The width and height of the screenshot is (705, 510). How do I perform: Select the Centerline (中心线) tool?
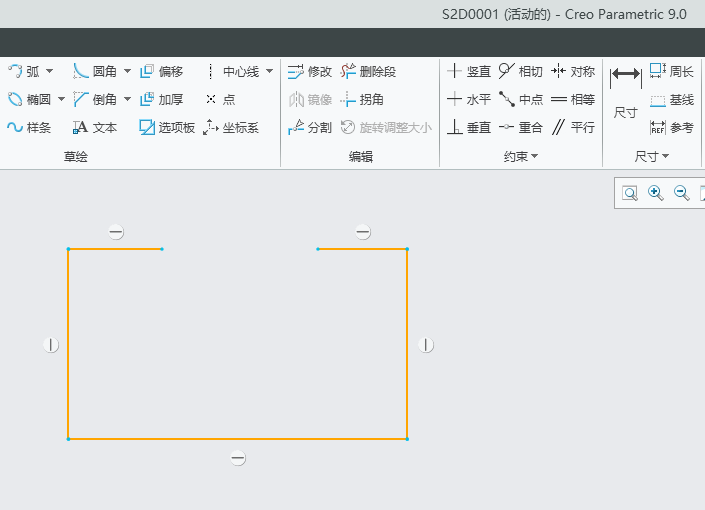tap(232, 71)
